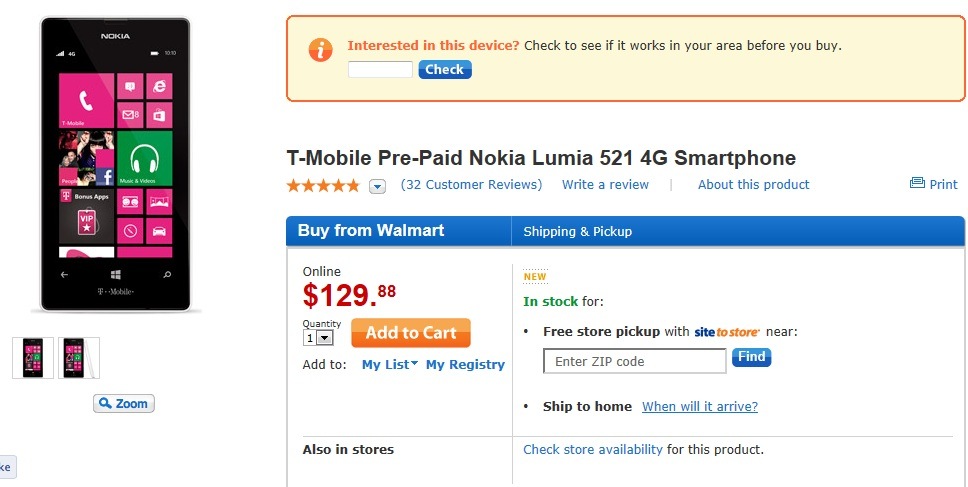Click the large Nokia Lumia product image
Viewport: 968px width, 487px height.
click(x=116, y=165)
